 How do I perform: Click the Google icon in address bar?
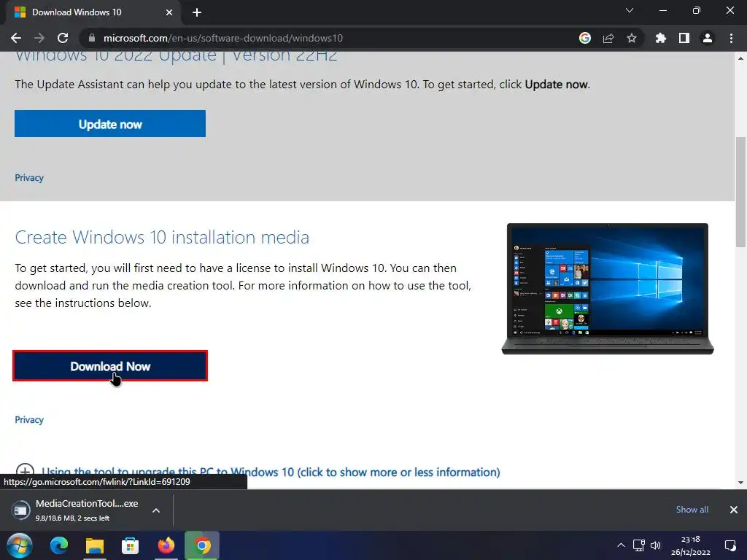pyautogui.click(x=585, y=38)
